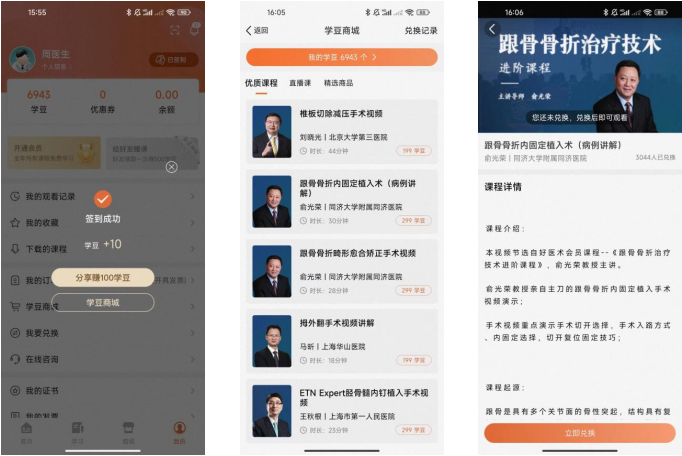Tap the 跟骨骨折治疗技术 course banner

click(580, 76)
